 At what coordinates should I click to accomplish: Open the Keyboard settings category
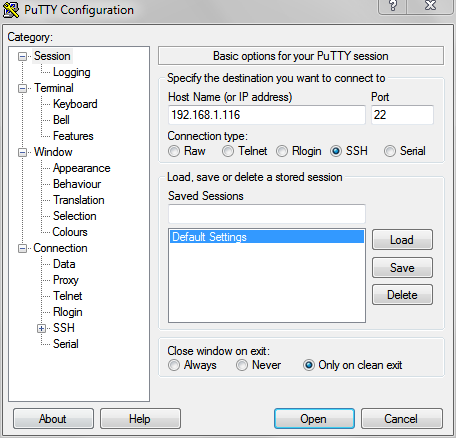click(75, 104)
